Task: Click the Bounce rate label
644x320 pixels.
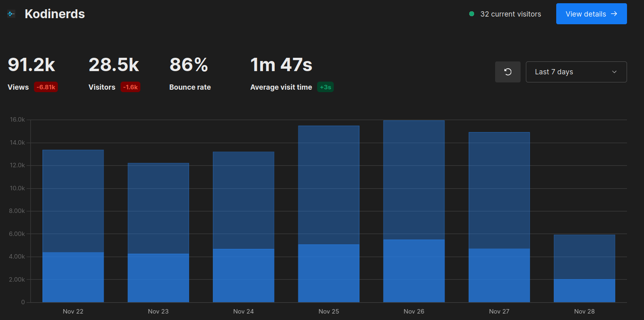Action: coord(190,87)
